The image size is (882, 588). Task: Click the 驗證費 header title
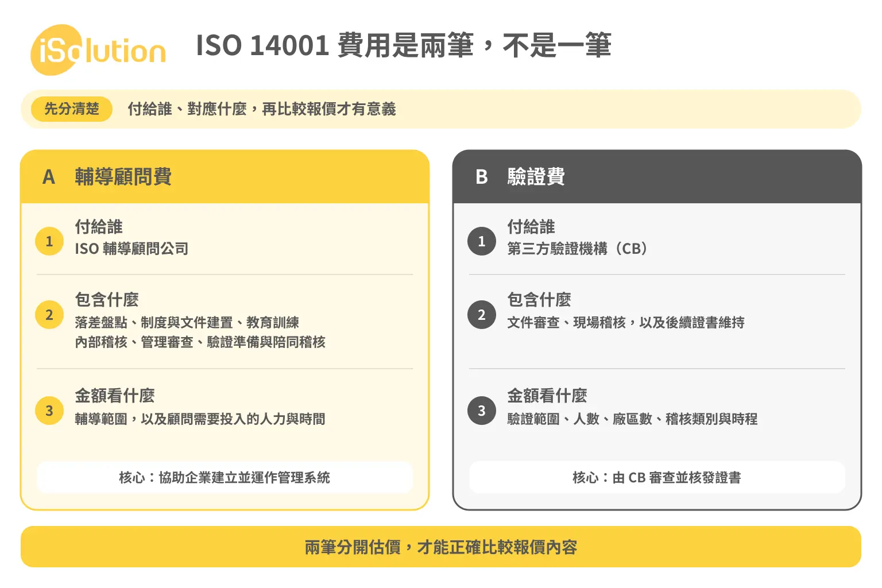click(x=536, y=177)
